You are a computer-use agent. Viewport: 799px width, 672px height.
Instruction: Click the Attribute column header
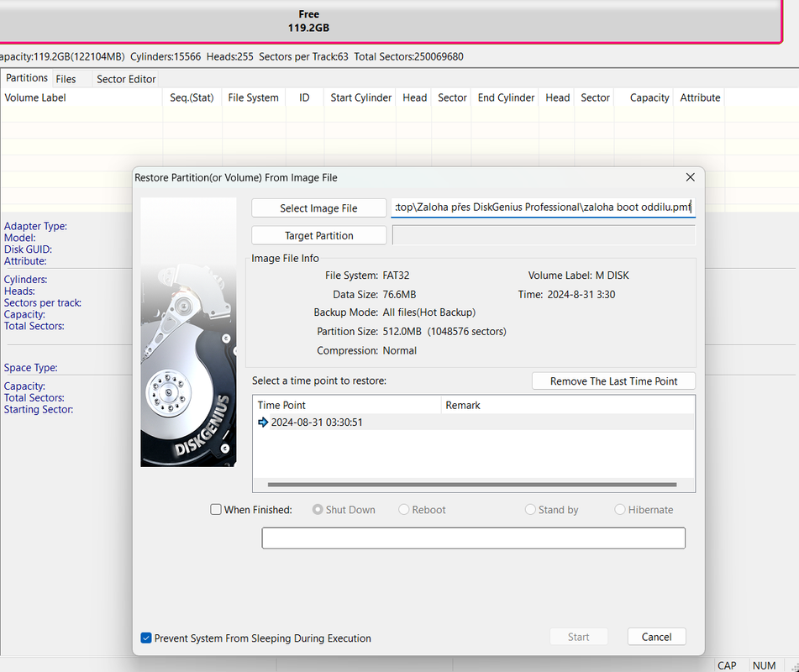[x=700, y=97]
